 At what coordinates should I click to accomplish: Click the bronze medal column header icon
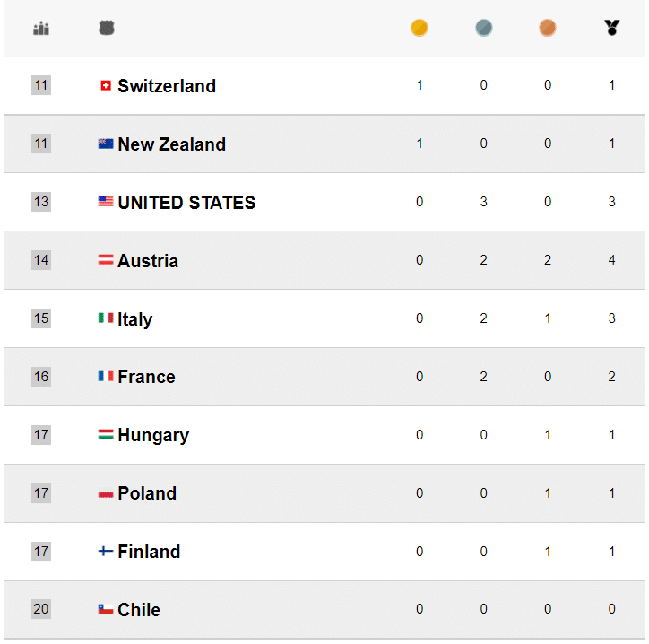(548, 28)
